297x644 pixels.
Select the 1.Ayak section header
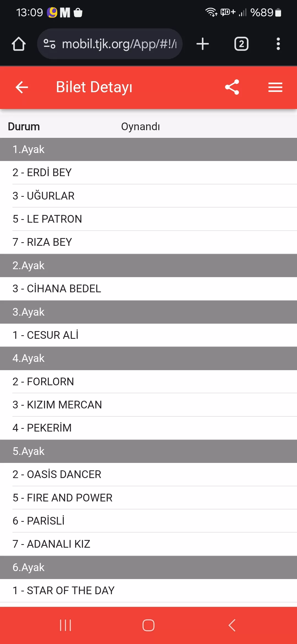(148, 149)
